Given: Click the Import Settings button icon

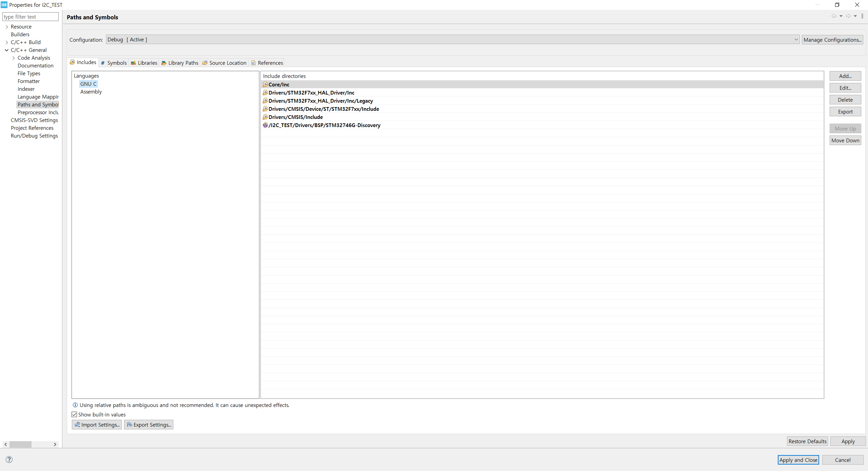Looking at the screenshot, I should coord(77,425).
